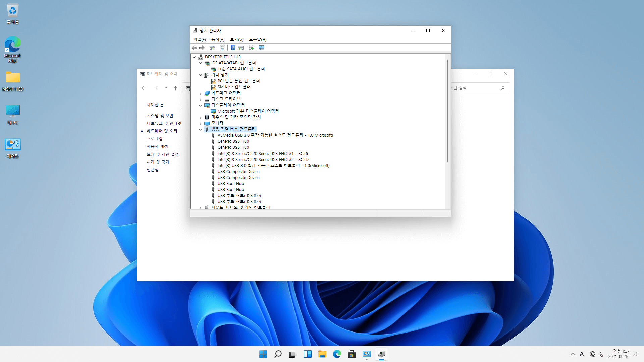
Task: Click the Device Manager vertical scrollbar
Action: pyautogui.click(x=448, y=111)
